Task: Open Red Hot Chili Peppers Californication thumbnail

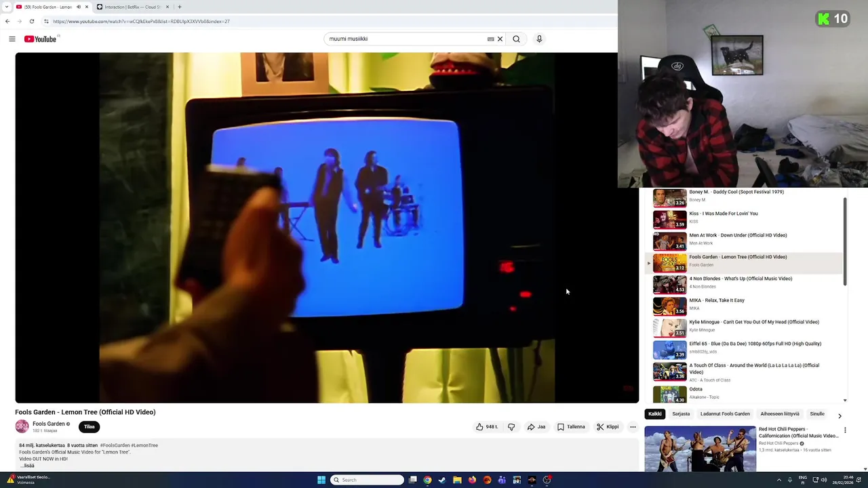Action: click(x=700, y=449)
